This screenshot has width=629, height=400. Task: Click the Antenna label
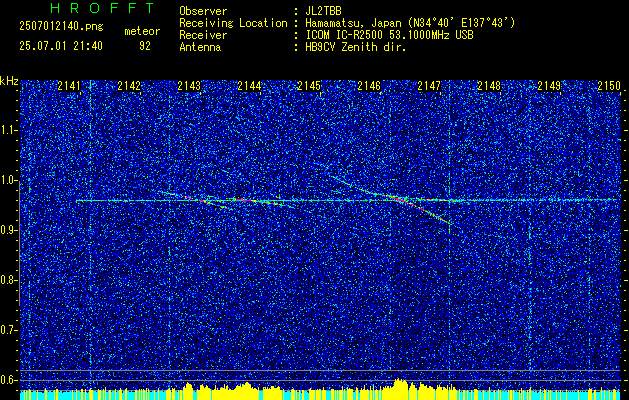200,47
